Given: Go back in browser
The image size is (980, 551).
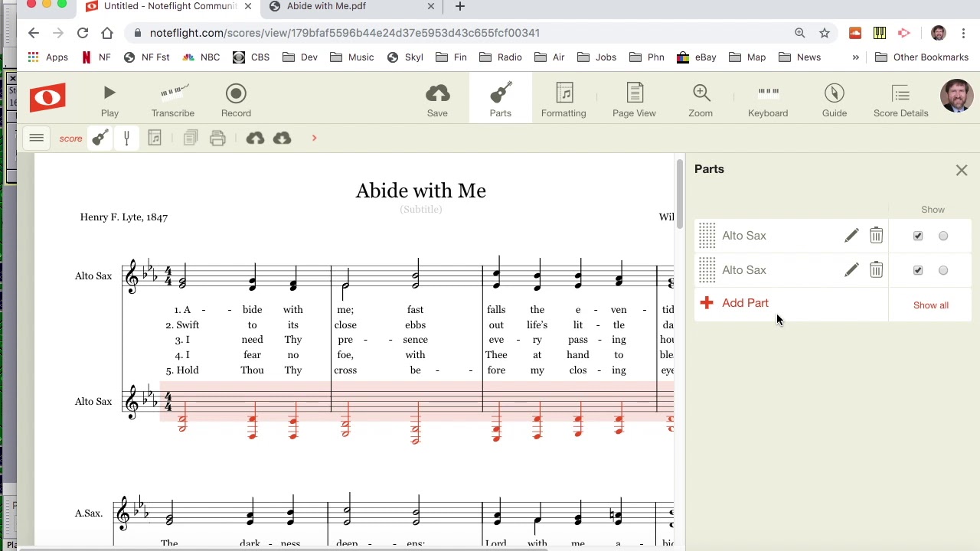Looking at the screenshot, I should tap(34, 33).
